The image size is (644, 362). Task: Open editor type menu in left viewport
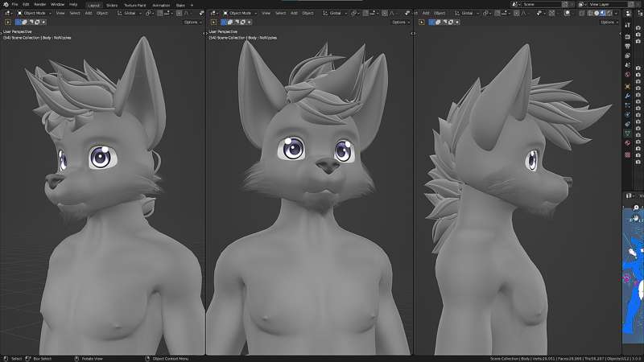(8, 13)
